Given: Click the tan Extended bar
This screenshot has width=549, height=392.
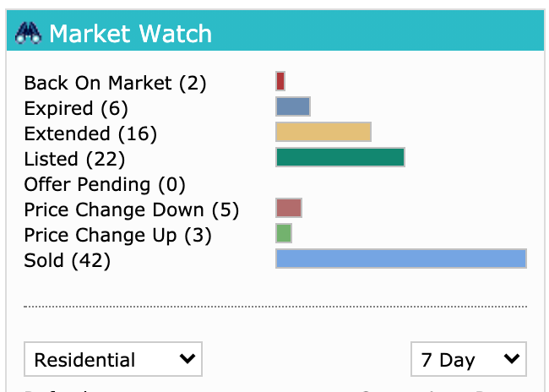Looking at the screenshot, I should tap(323, 132).
